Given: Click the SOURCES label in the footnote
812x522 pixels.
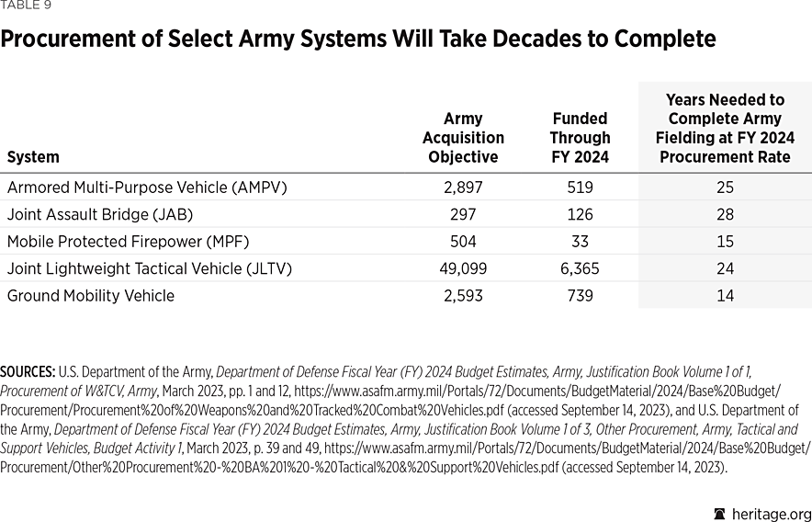Looking at the screenshot, I should coord(28,372).
